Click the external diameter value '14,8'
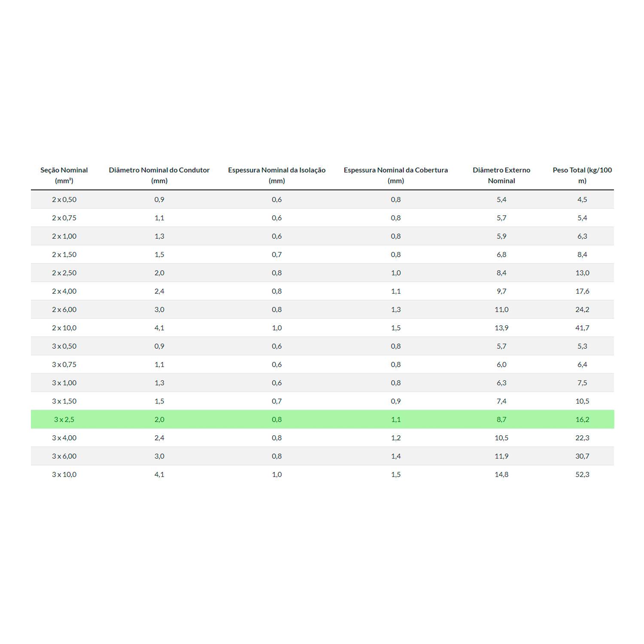This screenshot has height=644, width=644. [x=501, y=474]
